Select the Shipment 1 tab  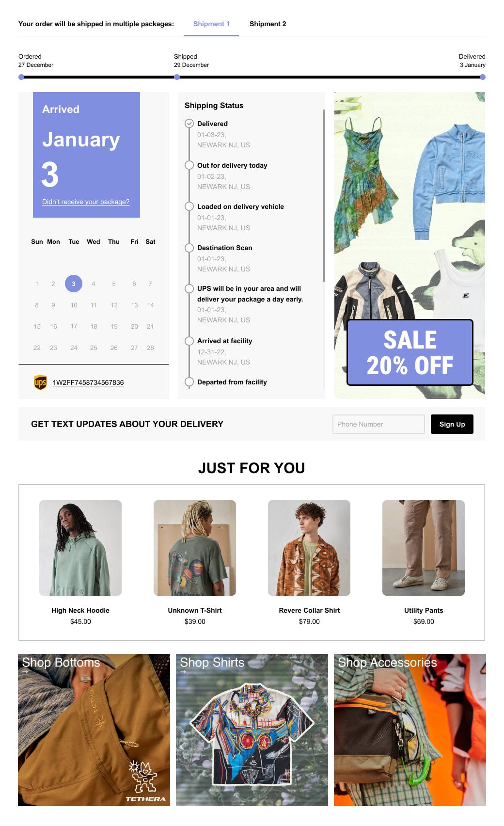[x=211, y=24]
